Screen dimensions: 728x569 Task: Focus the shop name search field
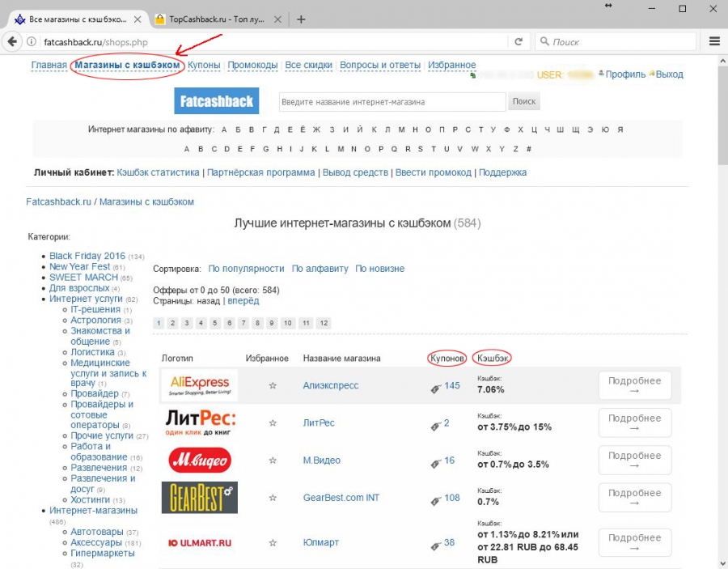click(x=392, y=102)
